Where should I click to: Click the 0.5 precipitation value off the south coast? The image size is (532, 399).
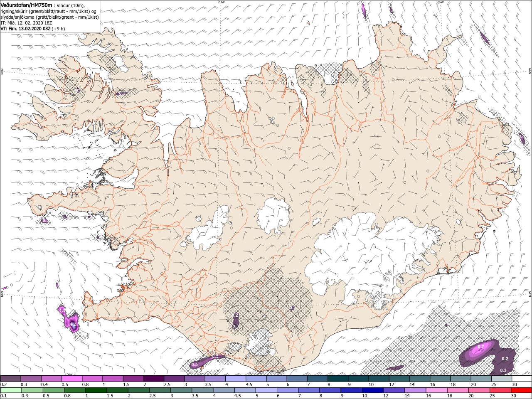point(195,365)
